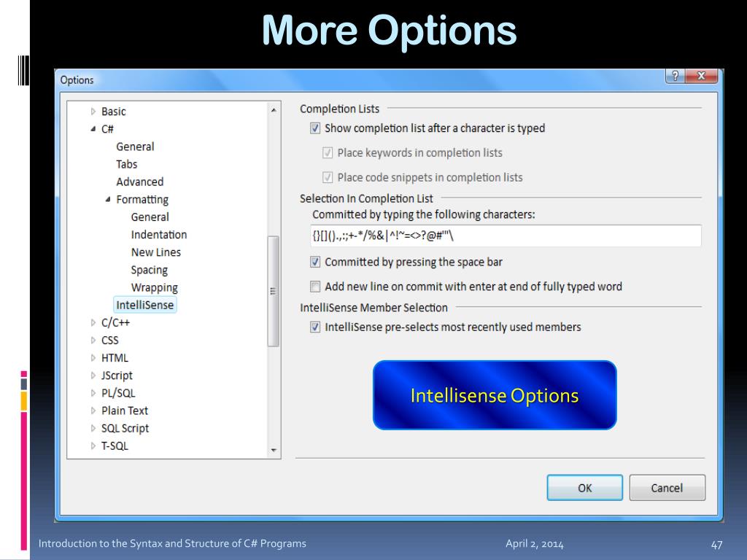Close the Options dialog with X
The image size is (747, 560).
click(x=701, y=76)
